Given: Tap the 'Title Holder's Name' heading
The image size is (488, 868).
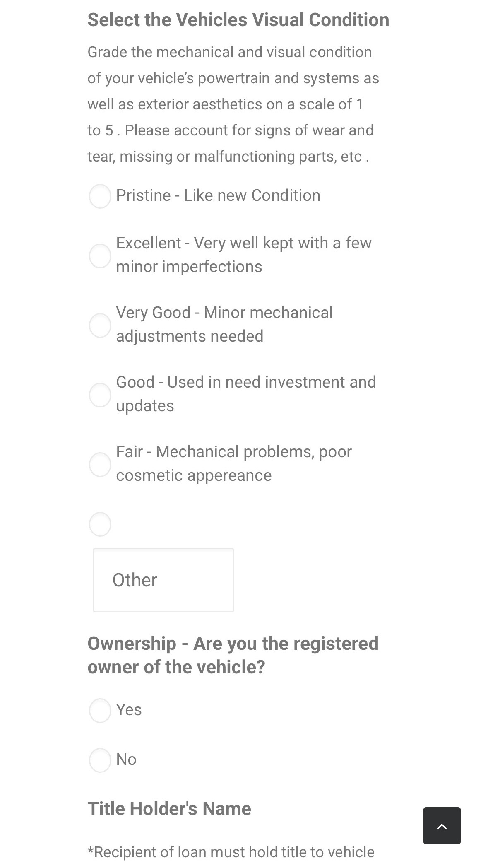Looking at the screenshot, I should (x=169, y=808).
